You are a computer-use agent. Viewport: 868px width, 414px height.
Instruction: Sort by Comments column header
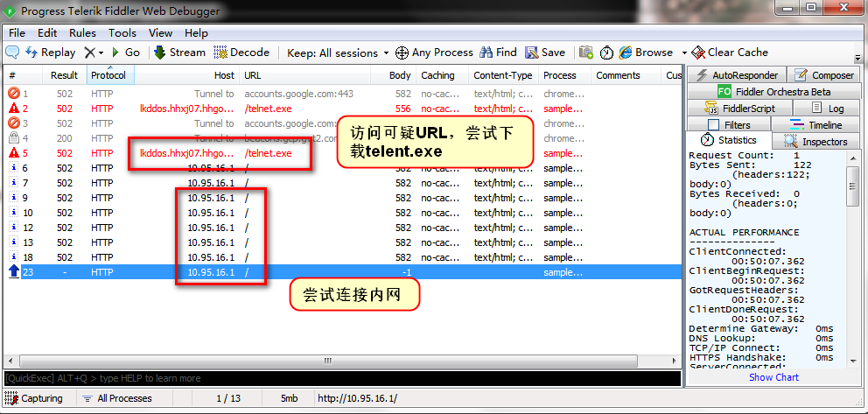click(x=626, y=75)
